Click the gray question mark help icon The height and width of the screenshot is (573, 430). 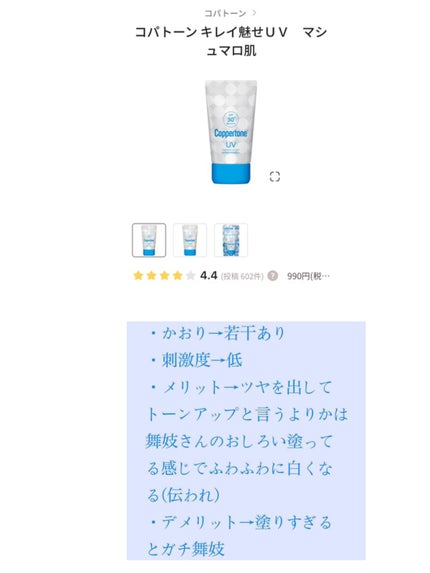273,276
